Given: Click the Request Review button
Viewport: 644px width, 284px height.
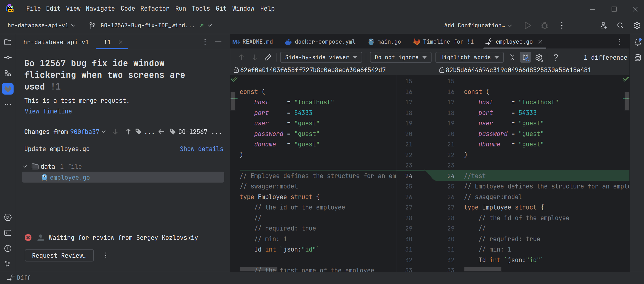Looking at the screenshot, I should [x=59, y=255].
